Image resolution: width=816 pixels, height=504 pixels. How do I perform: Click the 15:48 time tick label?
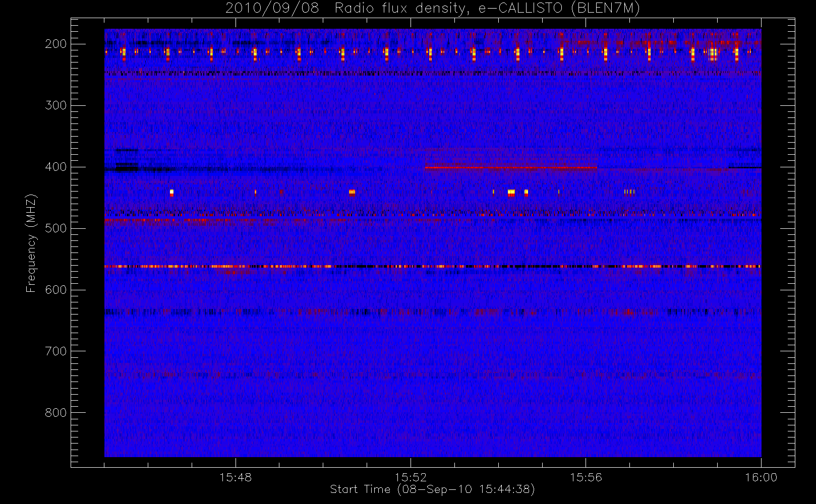click(x=236, y=477)
